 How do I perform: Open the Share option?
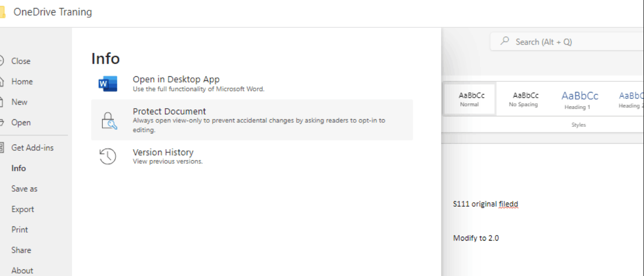tap(21, 250)
